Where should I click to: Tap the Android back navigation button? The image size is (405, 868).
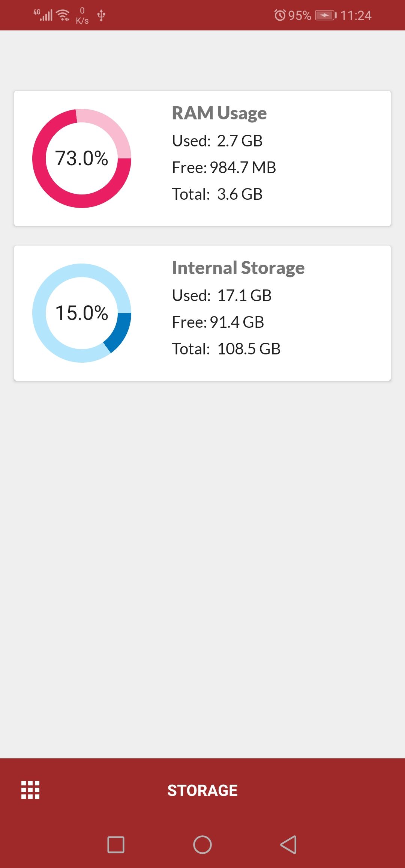coord(288,845)
